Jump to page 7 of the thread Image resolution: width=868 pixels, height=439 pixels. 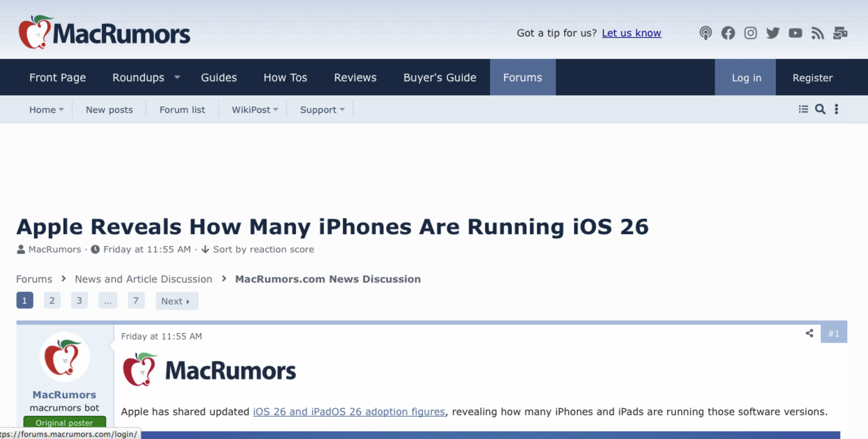click(x=136, y=300)
